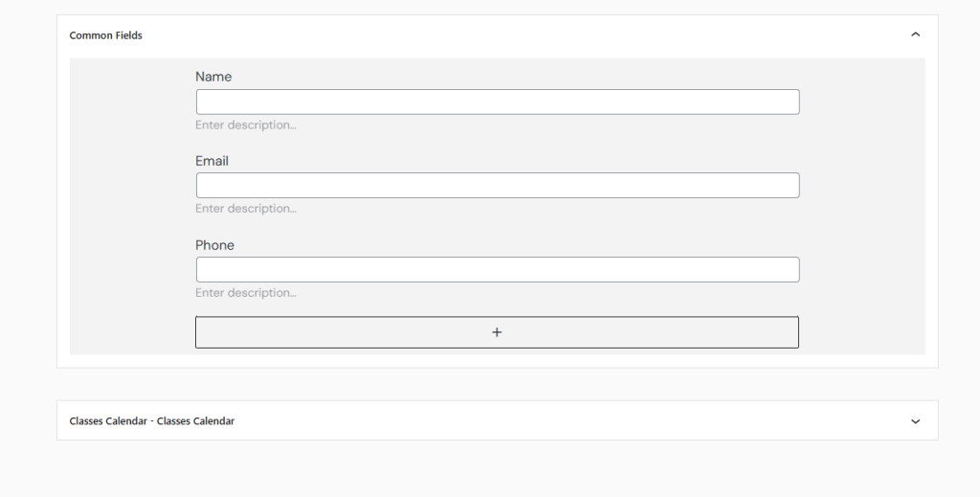Image resolution: width=980 pixels, height=497 pixels.
Task: Expand Classes Calendar with the down chevron
Action: click(915, 421)
